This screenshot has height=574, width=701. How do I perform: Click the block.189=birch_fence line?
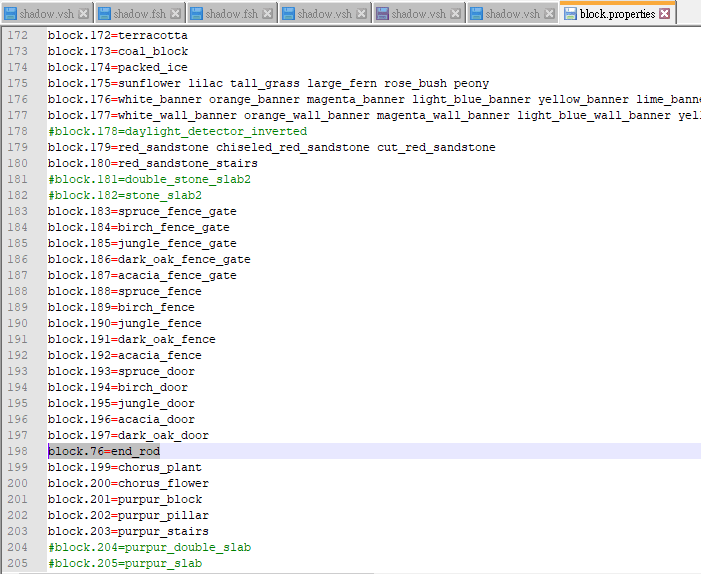[121, 308]
